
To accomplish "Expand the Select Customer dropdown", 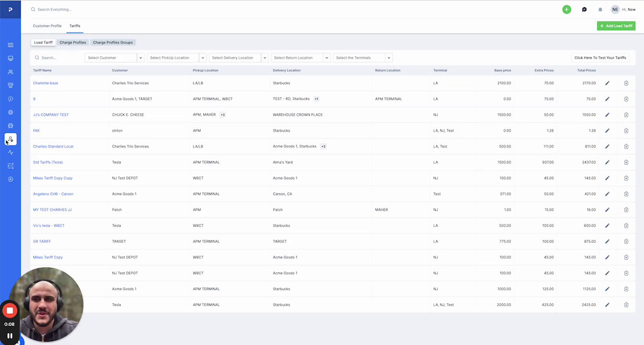I will tap(140, 58).
